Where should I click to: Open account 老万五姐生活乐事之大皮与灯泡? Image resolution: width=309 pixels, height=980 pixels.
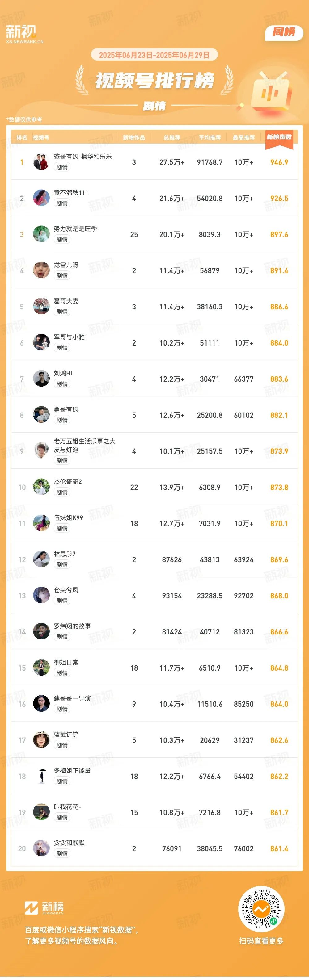click(84, 446)
